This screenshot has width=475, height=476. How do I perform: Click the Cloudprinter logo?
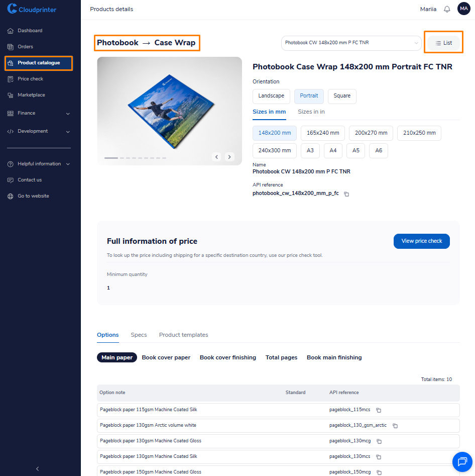tap(32, 9)
